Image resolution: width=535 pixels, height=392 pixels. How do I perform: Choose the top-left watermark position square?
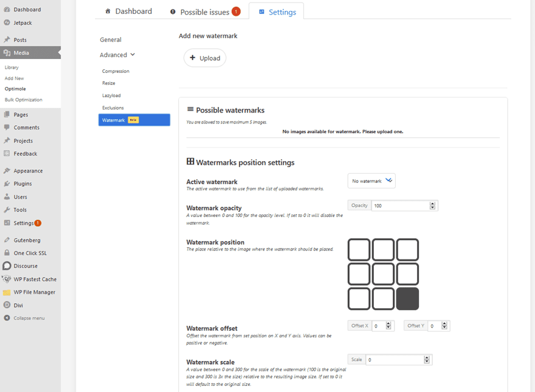point(359,249)
